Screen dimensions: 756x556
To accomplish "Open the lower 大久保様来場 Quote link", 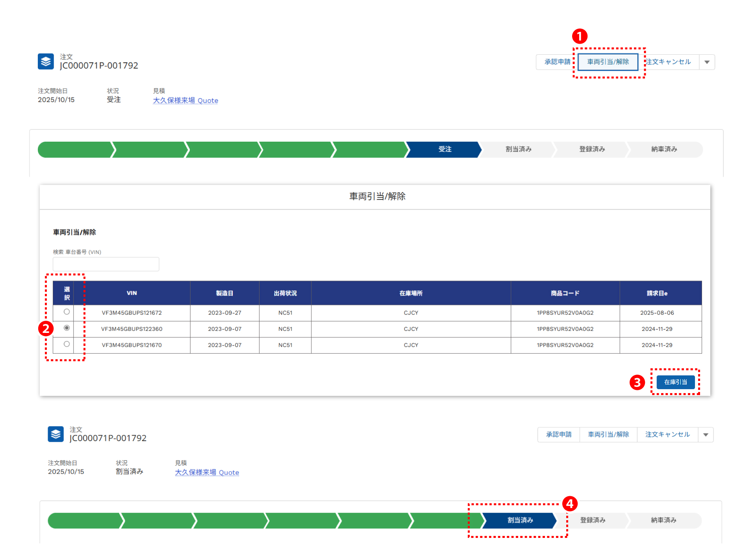I will tap(207, 472).
